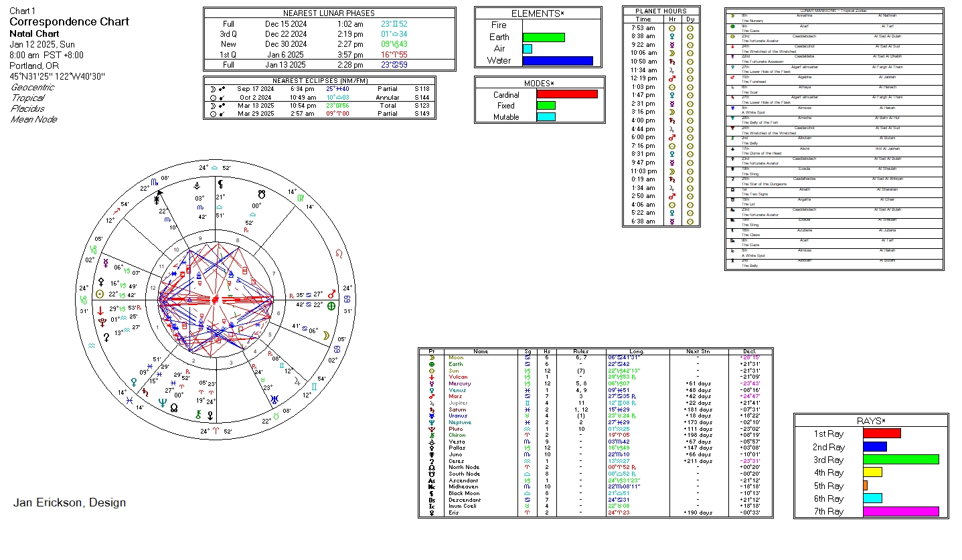Select the orange 5th Ray bar
This screenshot has height=560, width=962.
pyautogui.click(x=866, y=486)
